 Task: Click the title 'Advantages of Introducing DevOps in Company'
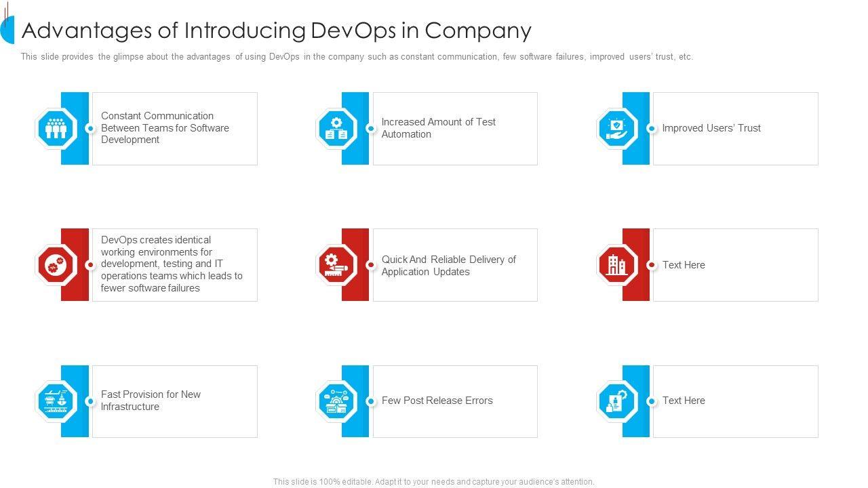pyautogui.click(x=277, y=30)
